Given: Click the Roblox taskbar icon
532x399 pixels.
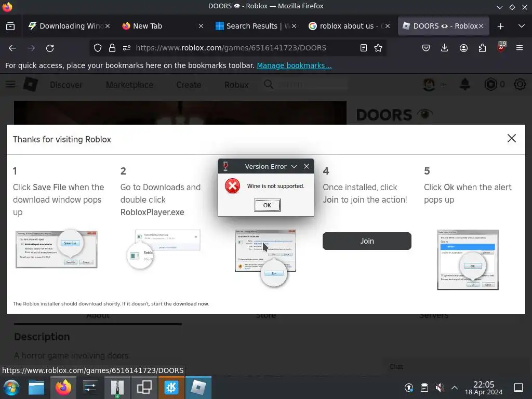Looking at the screenshot, I should tap(198, 388).
